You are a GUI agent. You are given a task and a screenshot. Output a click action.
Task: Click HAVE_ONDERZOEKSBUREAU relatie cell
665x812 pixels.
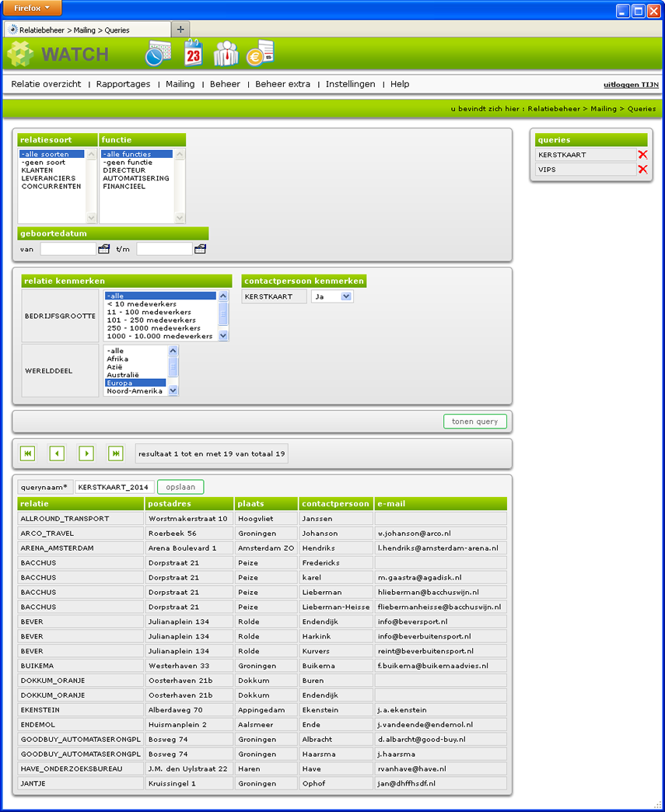point(80,769)
